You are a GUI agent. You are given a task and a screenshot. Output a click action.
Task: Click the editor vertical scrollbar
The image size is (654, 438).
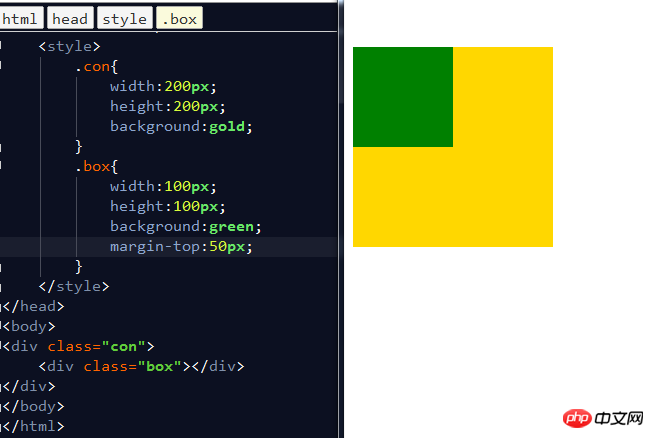point(340,219)
